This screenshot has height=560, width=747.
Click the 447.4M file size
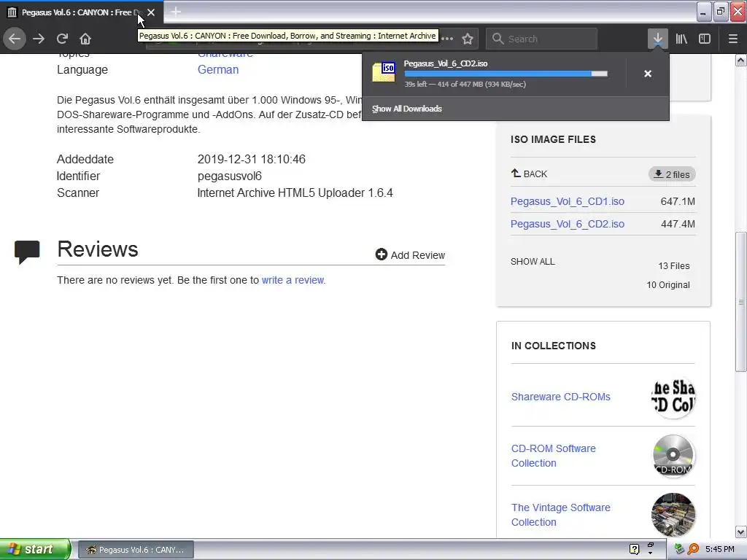click(678, 224)
